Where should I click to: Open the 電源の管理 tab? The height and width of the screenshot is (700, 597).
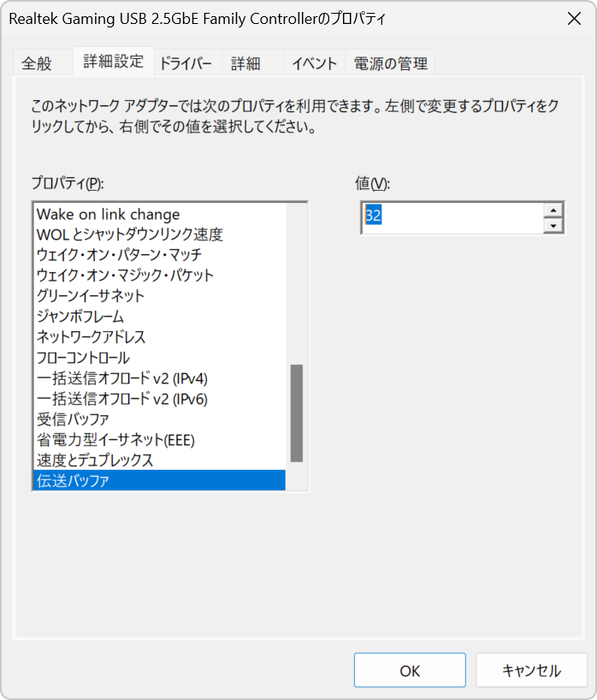click(x=390, y=63)
